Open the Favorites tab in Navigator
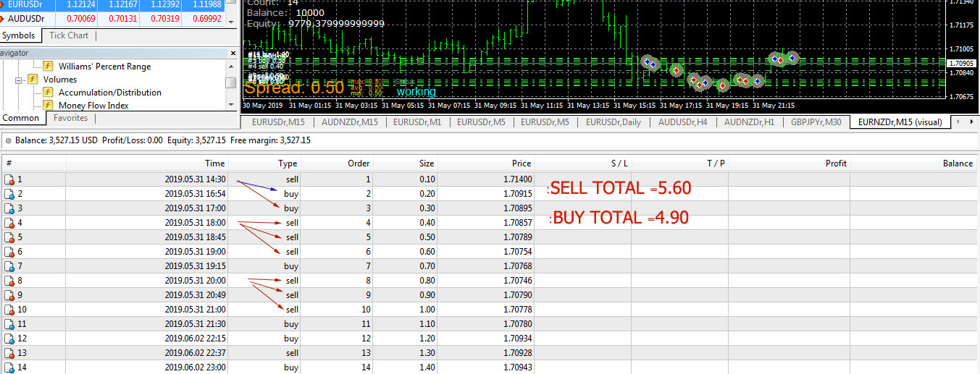Screen dimensions: 980x374 coord(71,118)
